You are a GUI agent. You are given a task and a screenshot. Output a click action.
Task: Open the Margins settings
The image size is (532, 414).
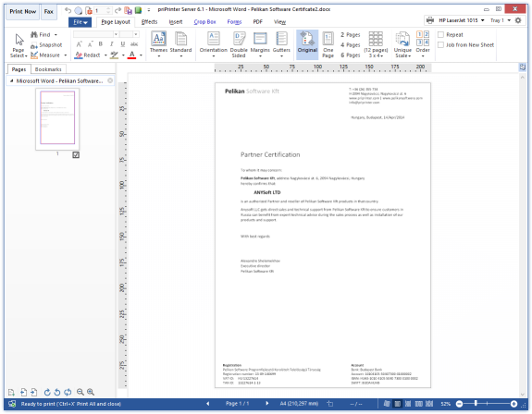tap(260, 44)
